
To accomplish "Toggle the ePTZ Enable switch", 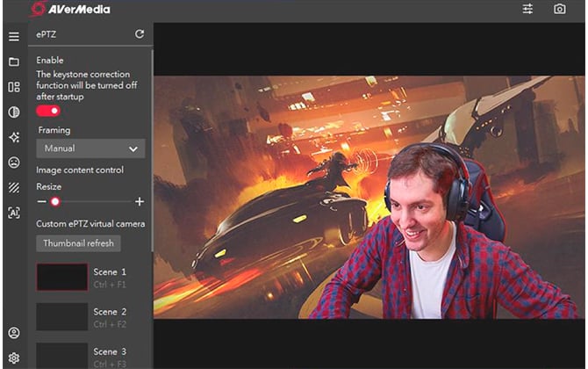I will click(48, 111).
